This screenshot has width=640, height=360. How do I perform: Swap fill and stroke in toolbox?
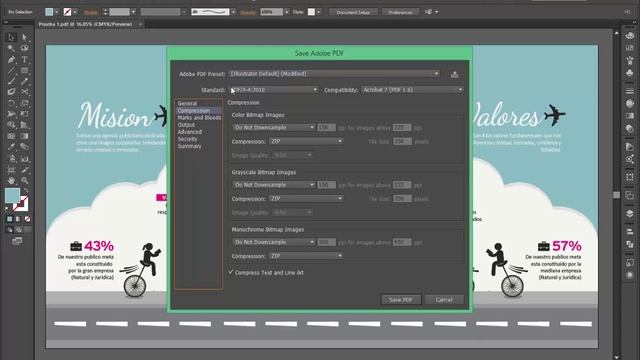pyautogui.click(x=26, y=191)
